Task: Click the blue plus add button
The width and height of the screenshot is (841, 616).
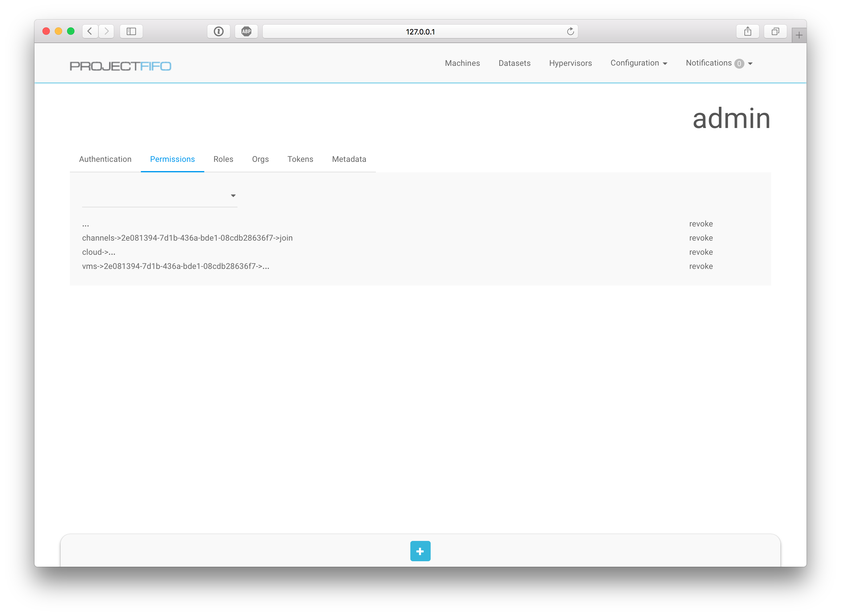Action: coord(420,551)
